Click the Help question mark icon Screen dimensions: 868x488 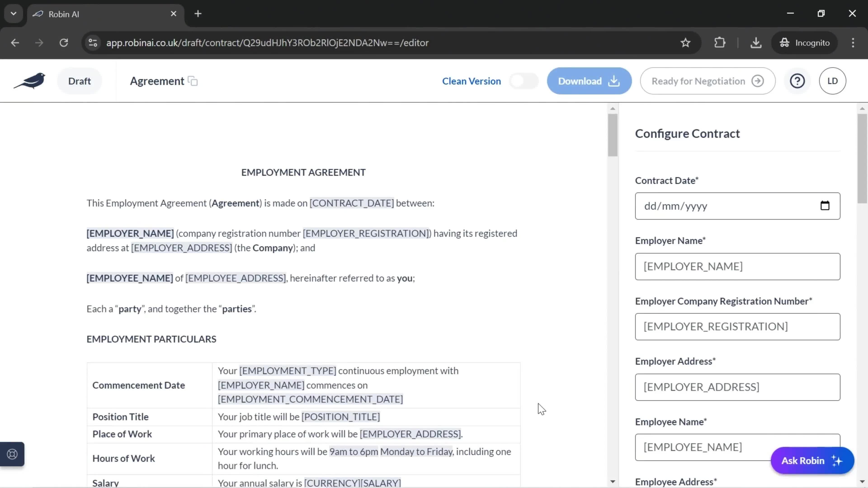point(798,80)
